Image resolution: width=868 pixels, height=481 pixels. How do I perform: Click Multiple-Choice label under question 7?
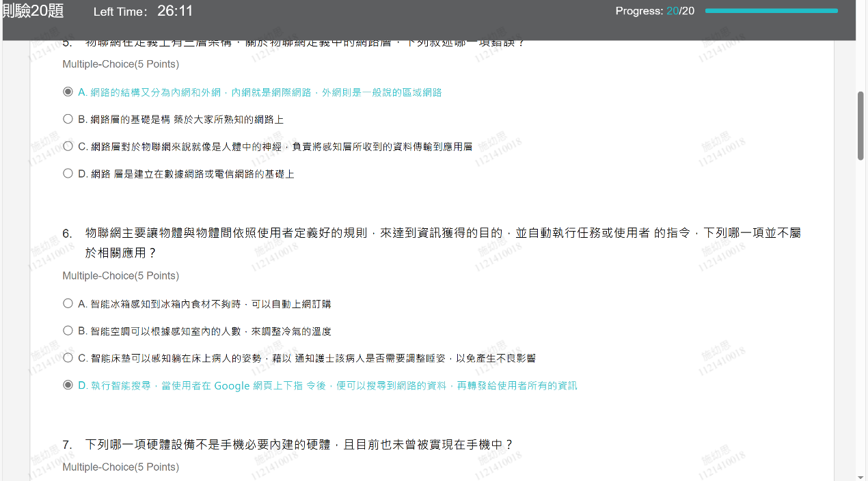click(x=120, y=467)
